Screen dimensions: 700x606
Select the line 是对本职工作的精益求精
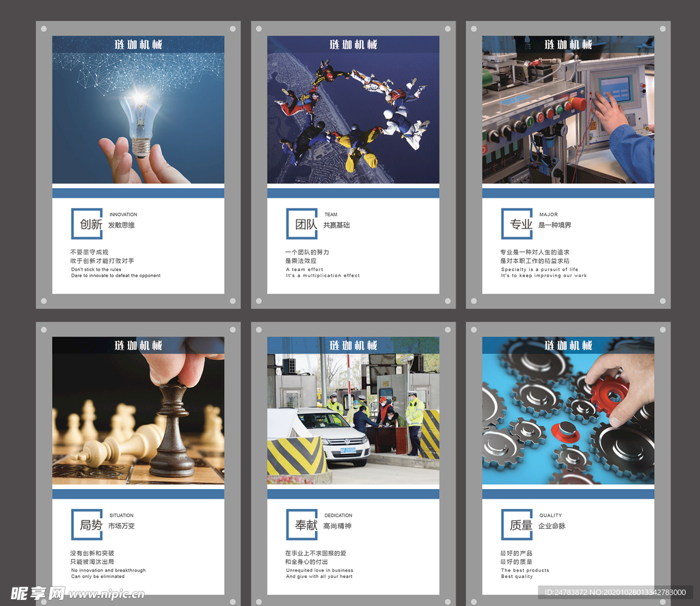click(535, 261)
